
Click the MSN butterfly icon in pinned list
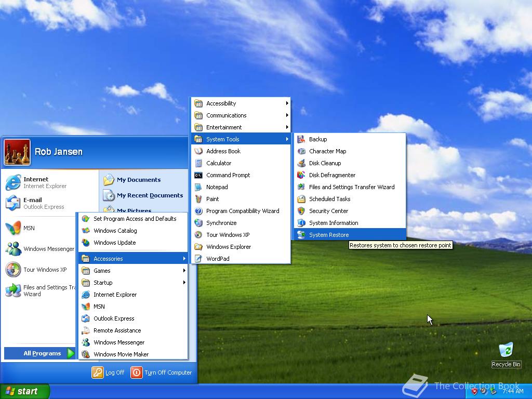coord(13,228)
